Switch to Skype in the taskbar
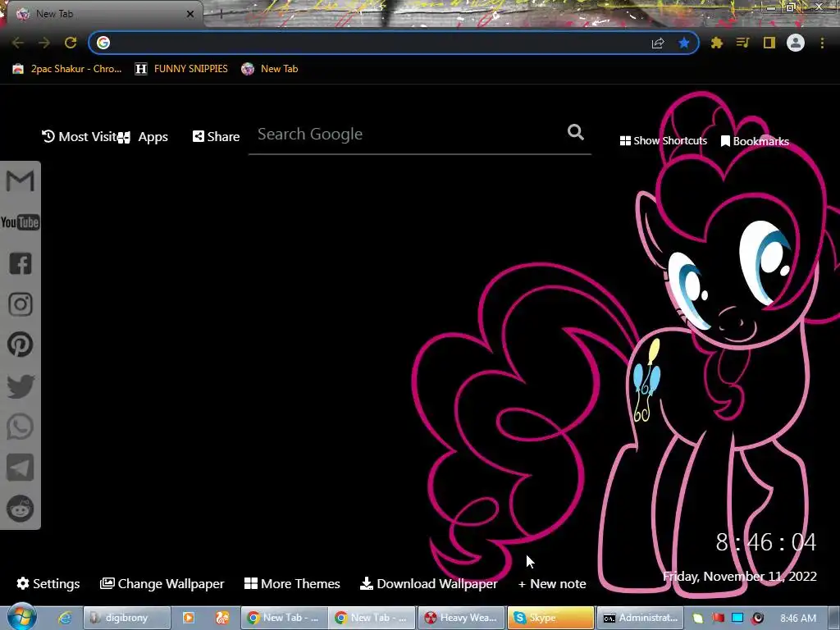Screen dimensions: 840x630 point(550,618)
